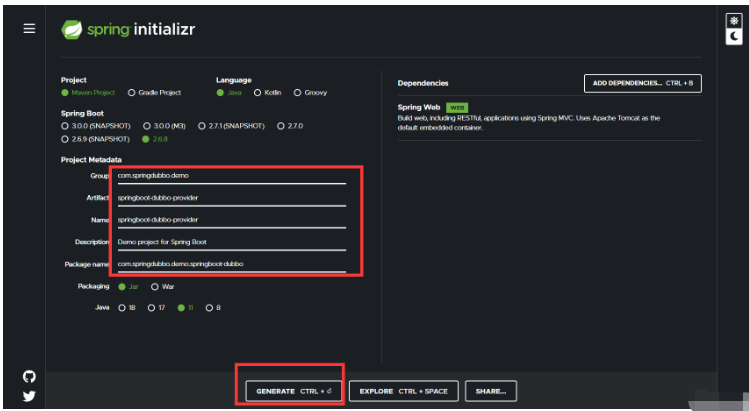Focus the Group input field
This screenshot has height=411, width=749.
click(x=232, y=176)
